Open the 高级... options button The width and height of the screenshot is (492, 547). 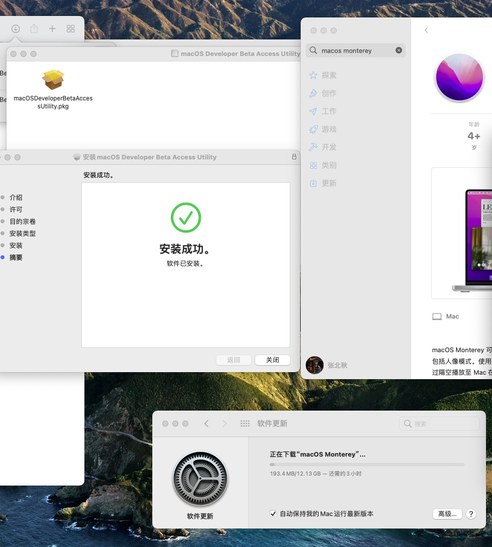[x=447, y=514]
